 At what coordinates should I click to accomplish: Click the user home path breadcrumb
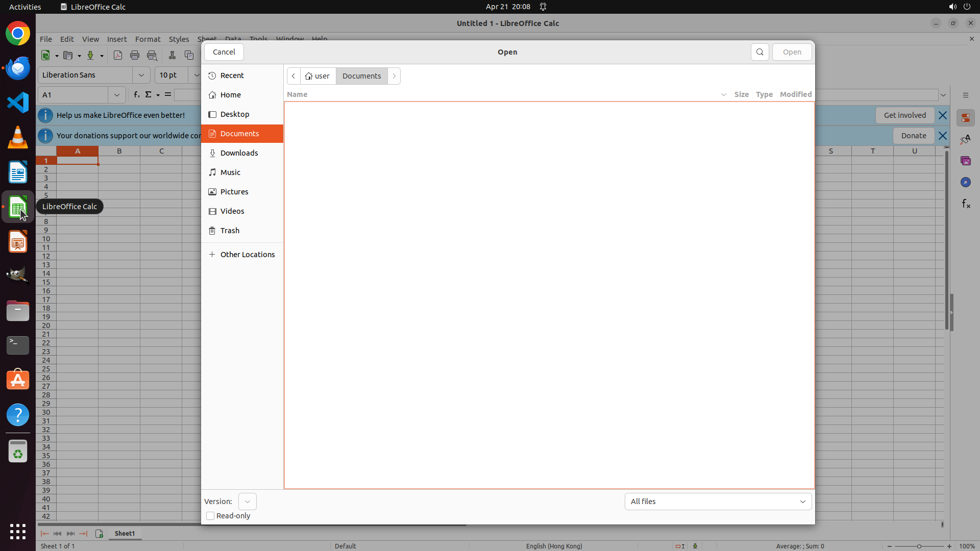pos(318,76)
